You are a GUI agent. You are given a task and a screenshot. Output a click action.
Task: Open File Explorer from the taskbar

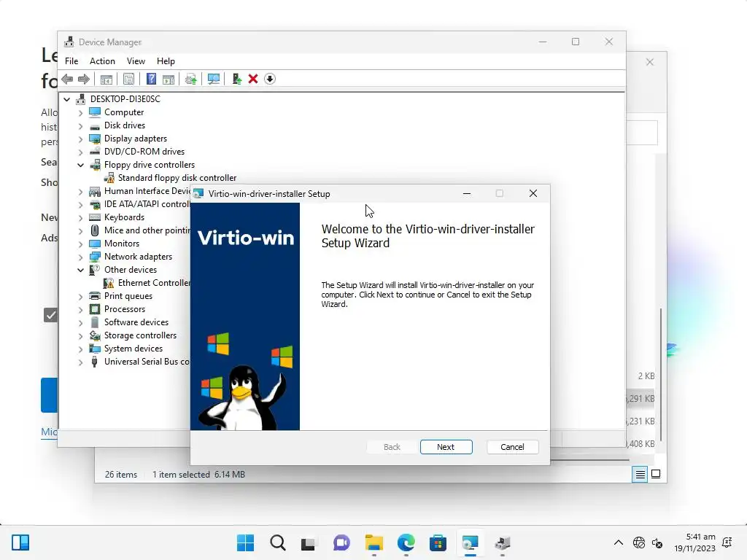click(374, 542)
